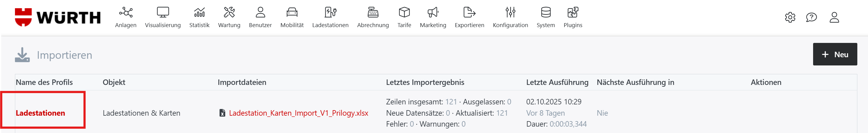This screenshot has height=133, width=868.
Task: Open the Plugins puzzle icon
Action: point(572,13)
